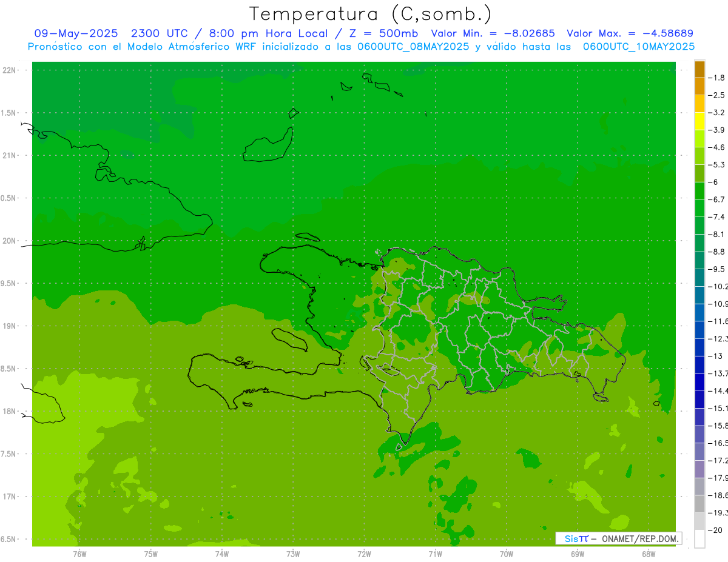This screenshot has width=728, height=562.
Task: Click the 22N latitude axis label
Action: (10, 70)
